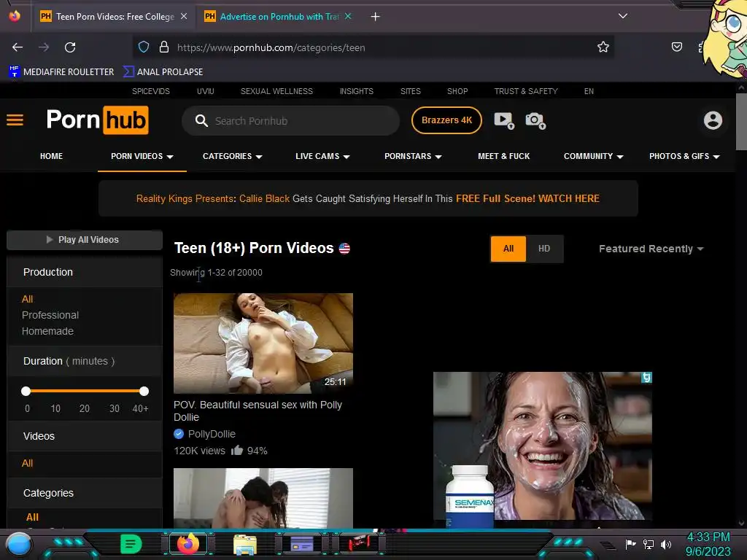Click the page vertical scrollbar

[741, 122]
